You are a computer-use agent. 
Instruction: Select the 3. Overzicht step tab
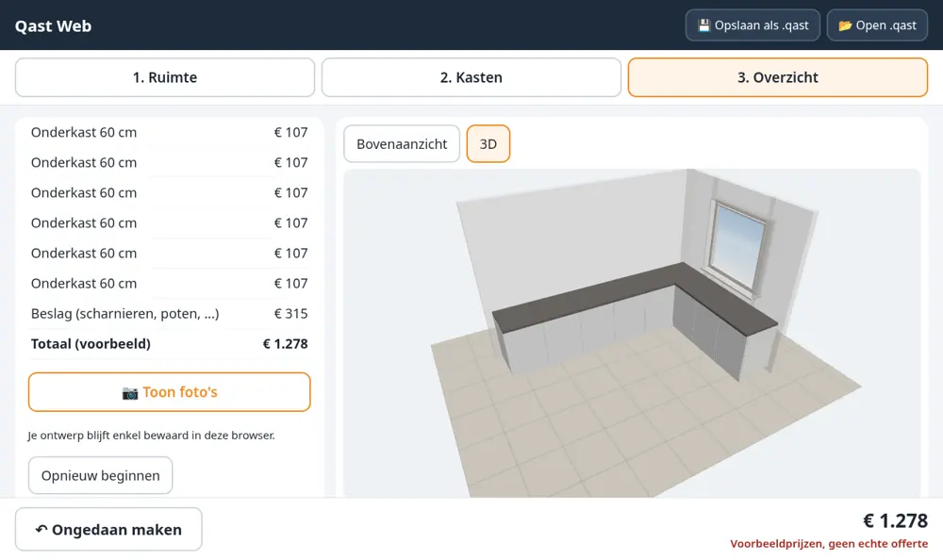pyautogui.click(x=778, y=77)
